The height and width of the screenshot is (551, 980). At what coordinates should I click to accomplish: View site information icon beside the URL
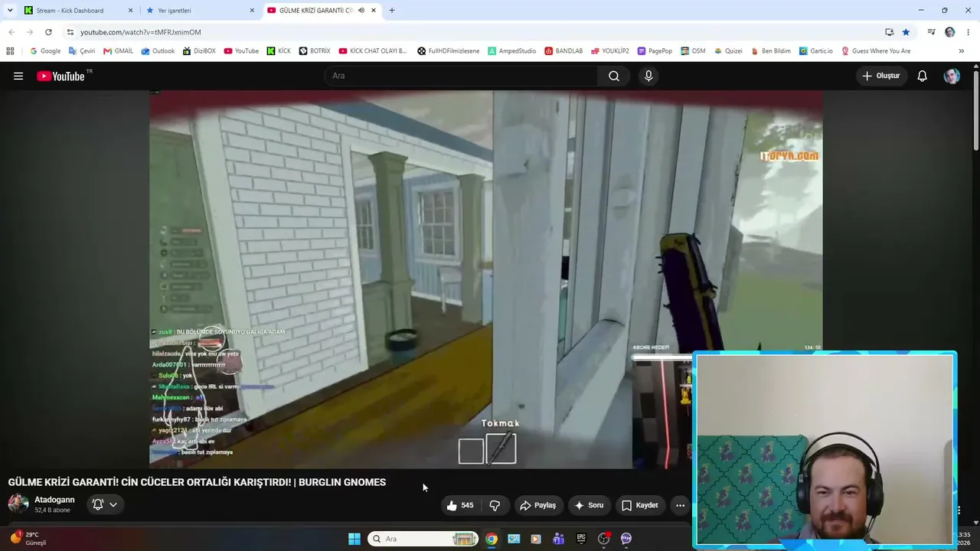click(x=70, y=32)
